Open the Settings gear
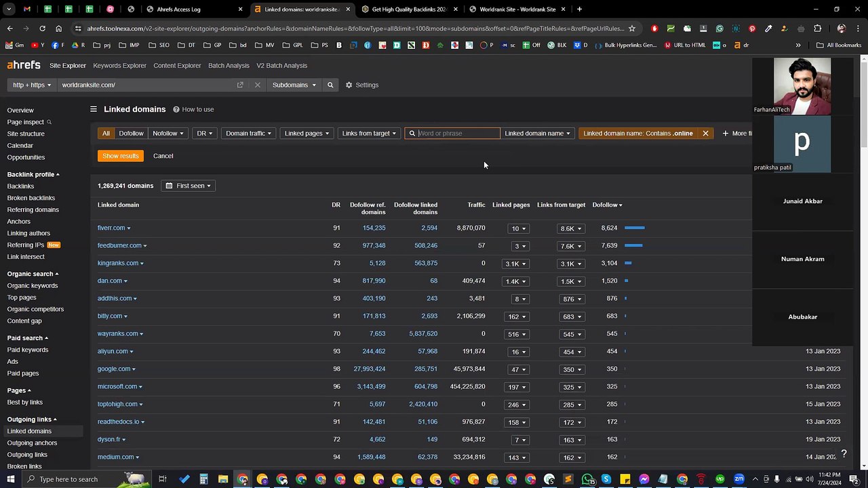Image resolution: width=868 pixels, height=488 pixels. tap(349, 85)
